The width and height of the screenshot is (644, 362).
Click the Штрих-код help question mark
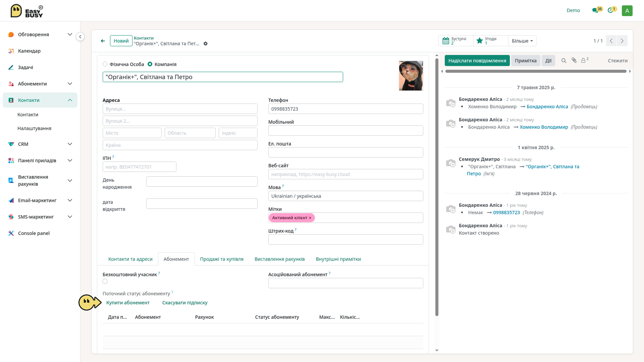coord(296,230)
